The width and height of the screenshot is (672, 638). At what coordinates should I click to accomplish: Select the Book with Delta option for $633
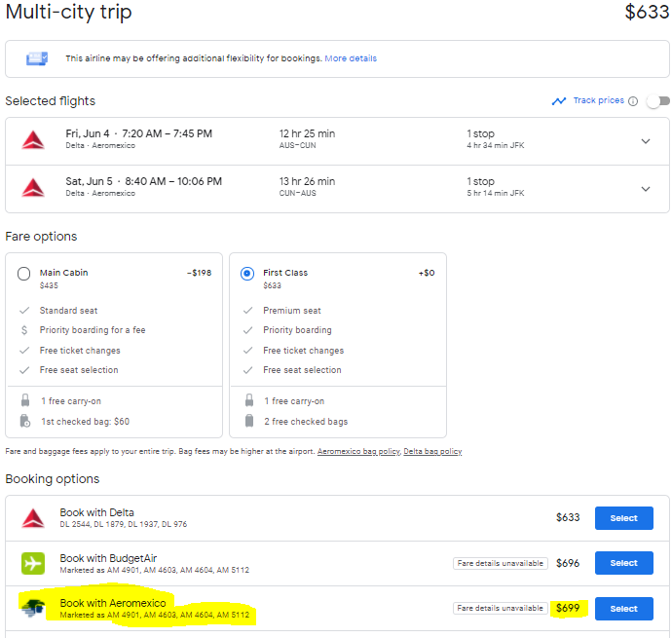[624, 518]
